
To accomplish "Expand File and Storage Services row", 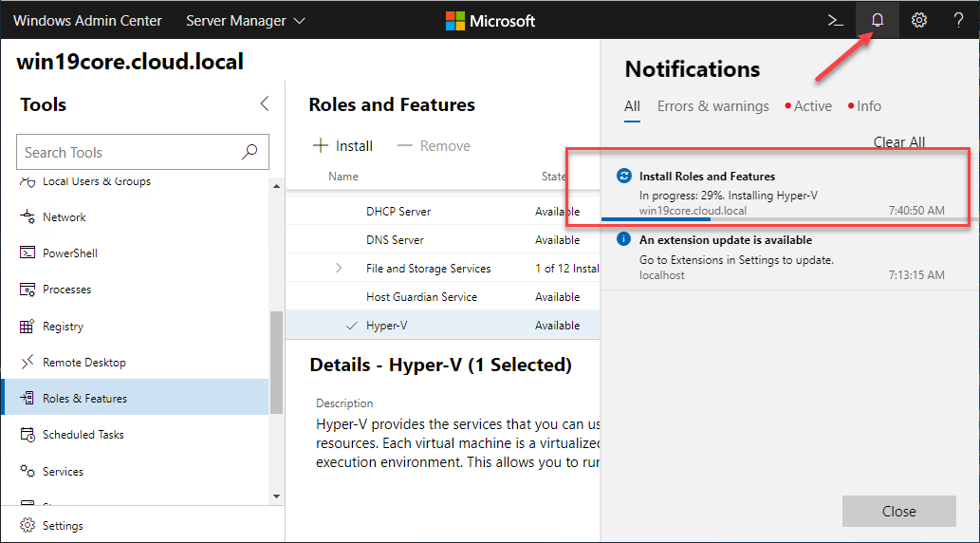I will pos(339,268).
